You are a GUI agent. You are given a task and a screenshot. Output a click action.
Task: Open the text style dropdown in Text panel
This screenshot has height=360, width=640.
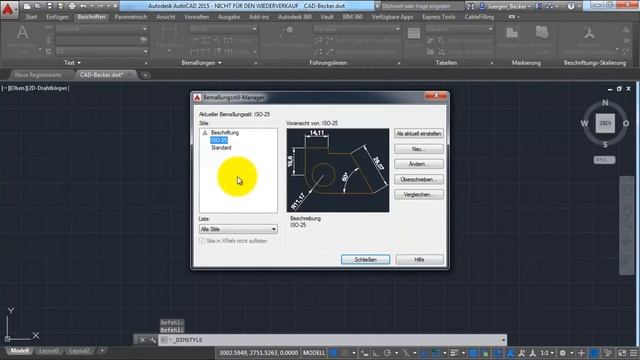(x=101, y=29)
